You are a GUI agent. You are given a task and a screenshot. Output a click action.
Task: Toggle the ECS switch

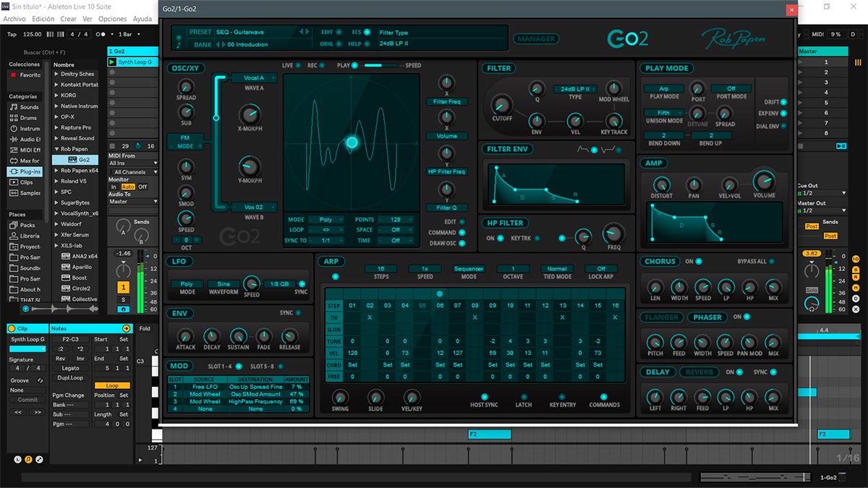click(367, 32)
